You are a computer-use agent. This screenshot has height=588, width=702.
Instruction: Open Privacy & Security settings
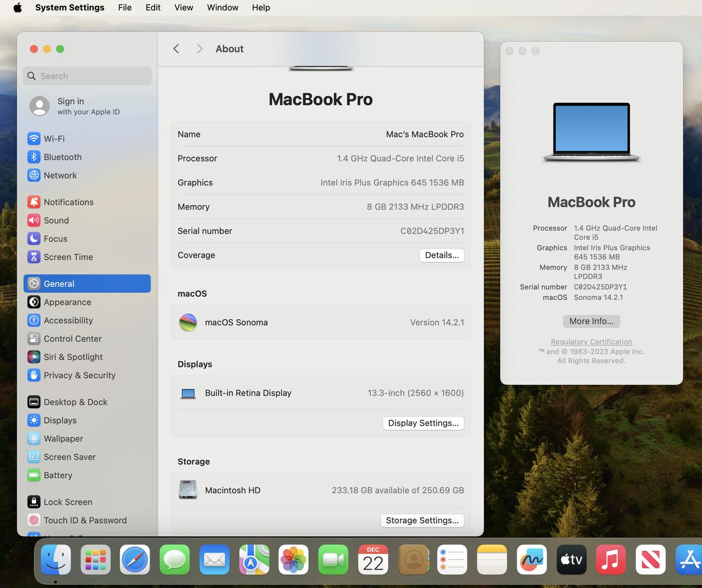click(x=87, y=375)
